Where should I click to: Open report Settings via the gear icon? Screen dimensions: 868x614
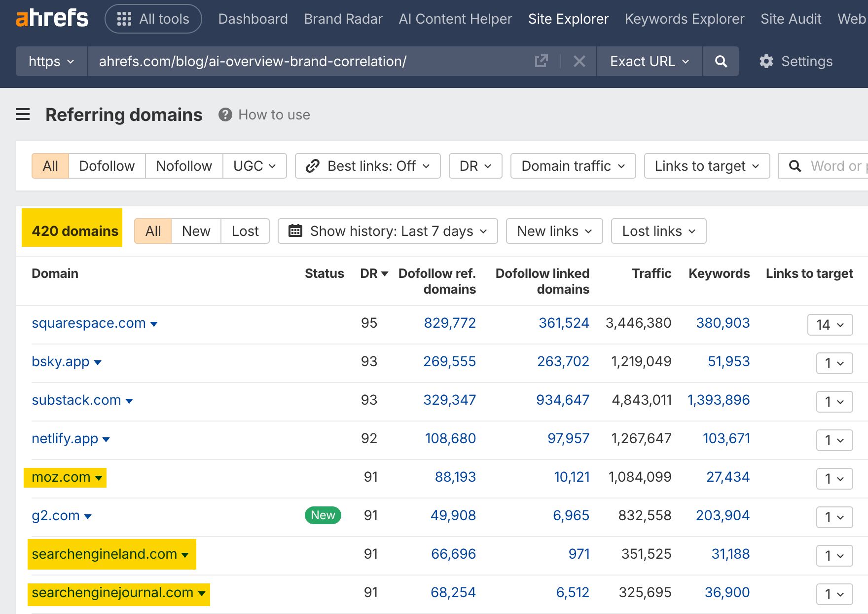(x=765, y=61)
